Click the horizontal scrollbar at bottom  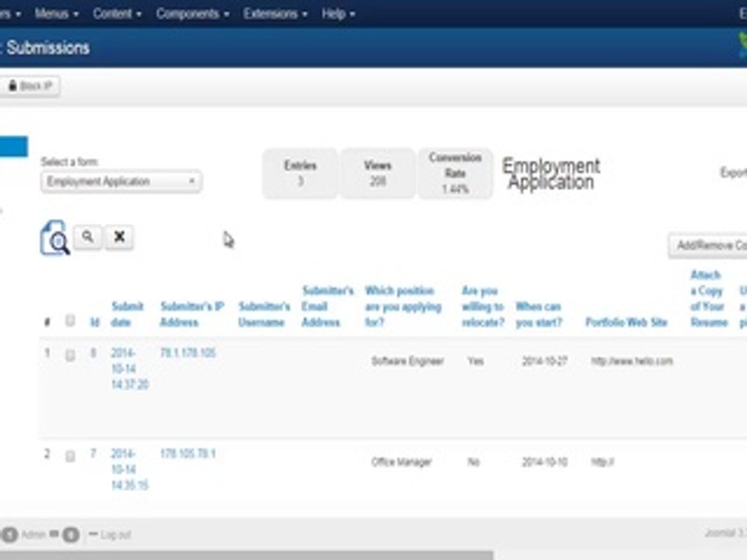[x=247, y=555]
